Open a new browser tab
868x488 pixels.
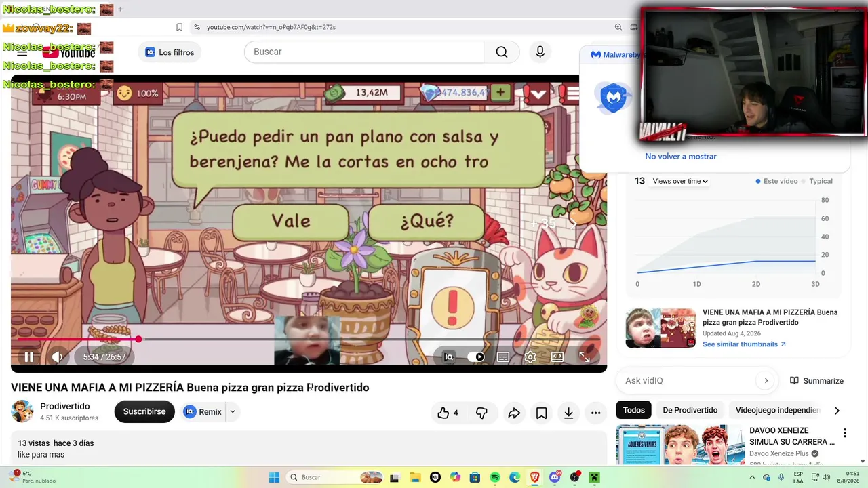[x=120, y=9]
